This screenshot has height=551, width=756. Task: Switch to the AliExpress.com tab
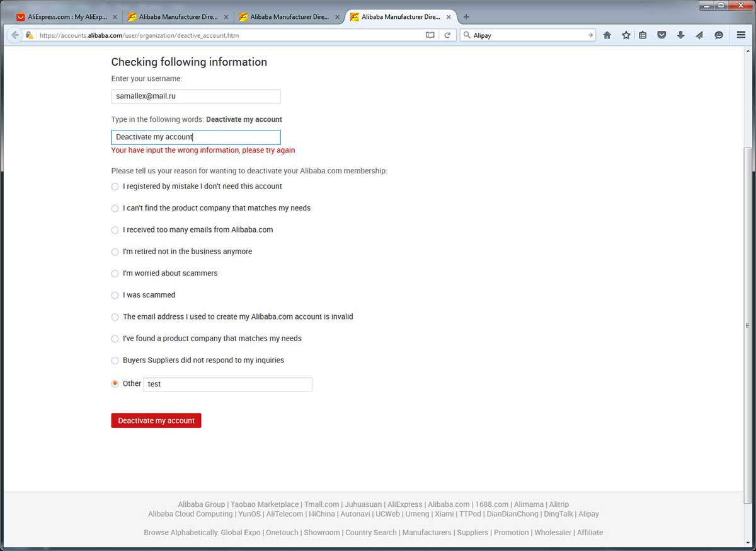click(x=66, y=17)
